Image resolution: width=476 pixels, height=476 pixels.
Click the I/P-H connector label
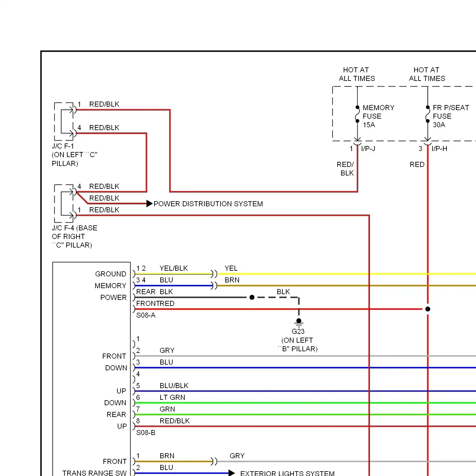[439, 149]
